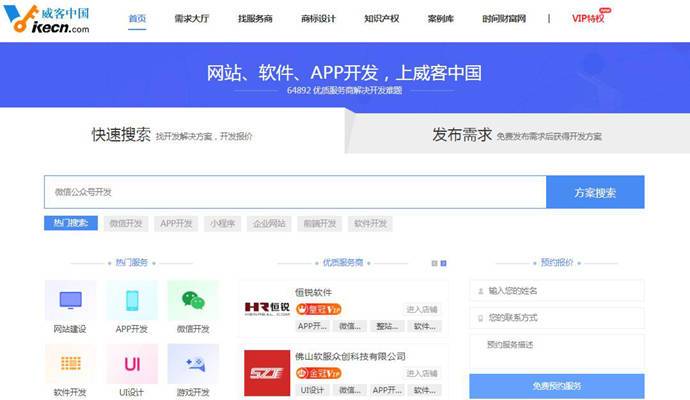This screenshot has height=400, width=690.
Task: Select the 小程序 hot search tag
Action: pos(222,223)
